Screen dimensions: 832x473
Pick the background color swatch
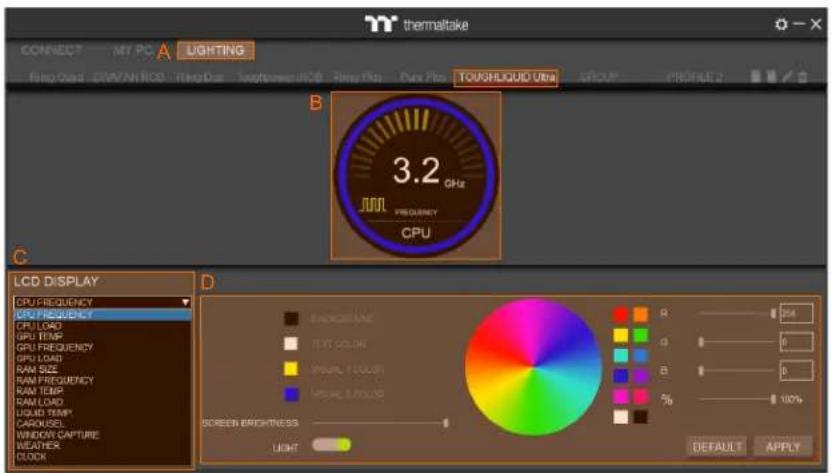point(291,319)
